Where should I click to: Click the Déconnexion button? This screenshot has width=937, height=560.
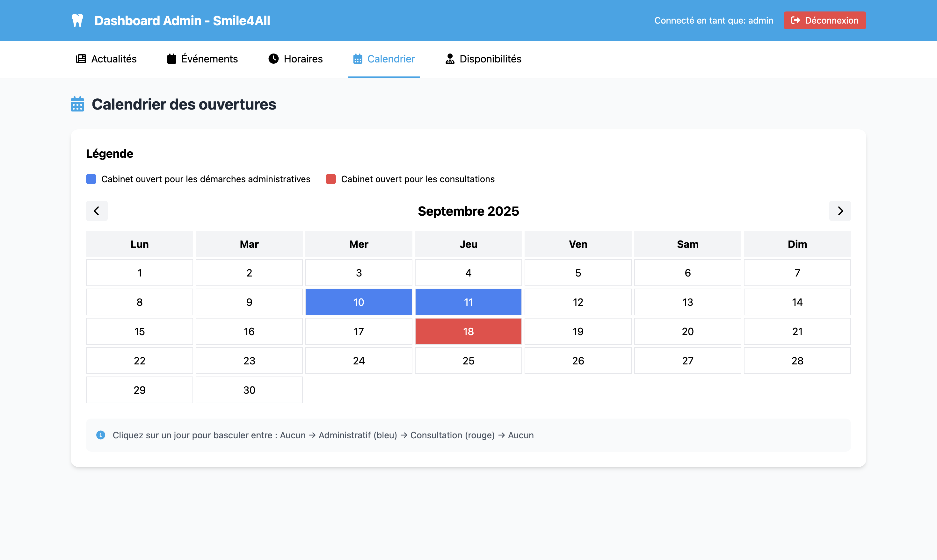click(824, 20)
